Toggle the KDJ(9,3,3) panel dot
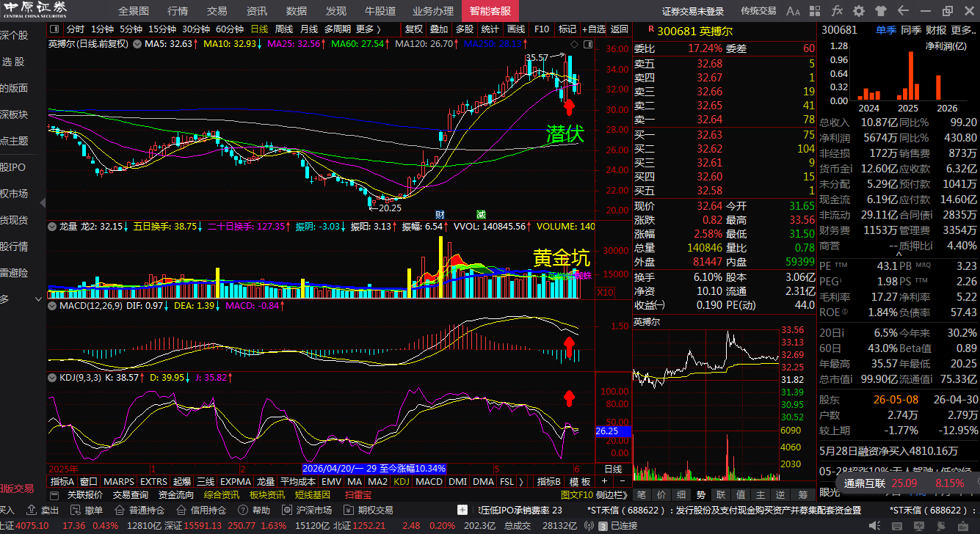This screenshot has height=534, width=980. (53, 378)
